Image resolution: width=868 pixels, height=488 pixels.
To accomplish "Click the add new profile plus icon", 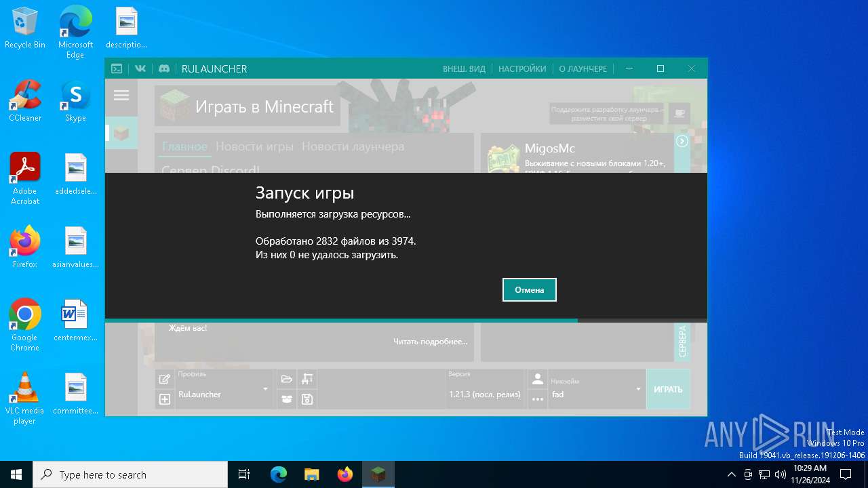I will pyautogui.click(x=164, y=399).
